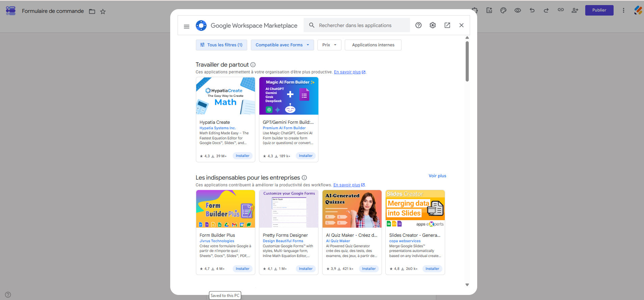Viewport: 644px width, 300px height.
Task: Open Pretty Forms Designer thumbnail
Action: (289, 209)
